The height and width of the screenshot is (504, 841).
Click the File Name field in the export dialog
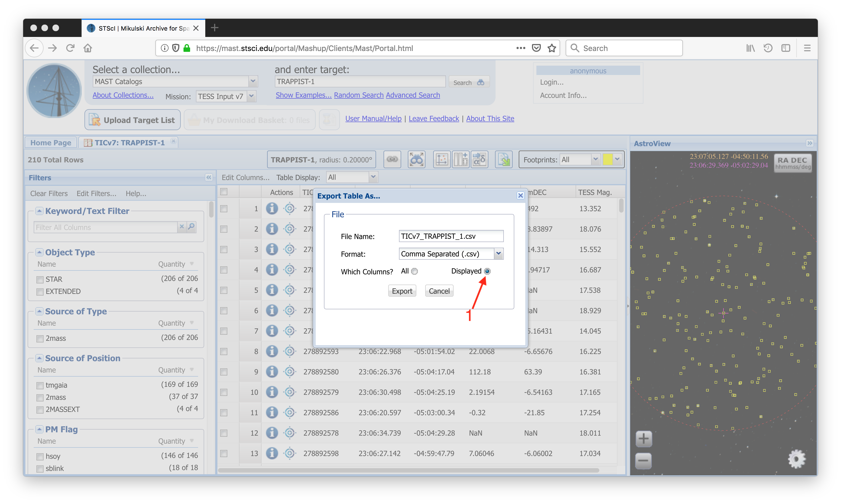point(451,236)
